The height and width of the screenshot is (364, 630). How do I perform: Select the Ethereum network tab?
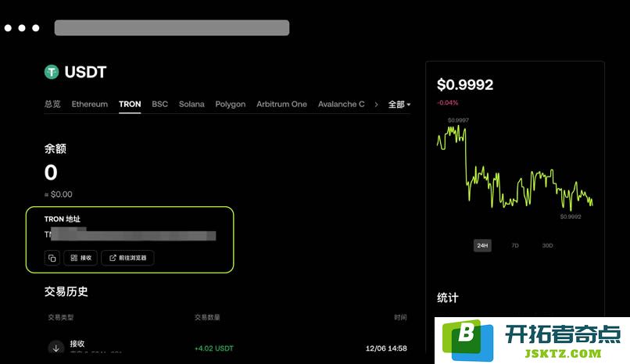pyautogui.click(x=90, y=104)
